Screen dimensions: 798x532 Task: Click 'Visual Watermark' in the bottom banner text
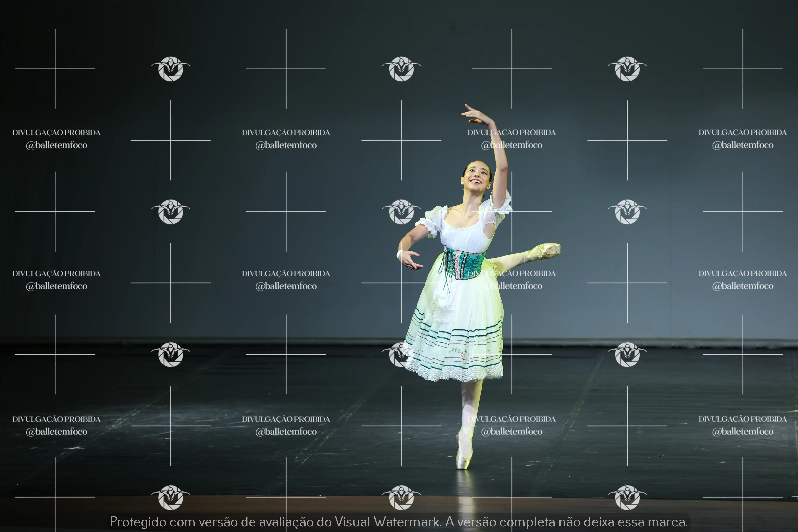click(387, 522)
